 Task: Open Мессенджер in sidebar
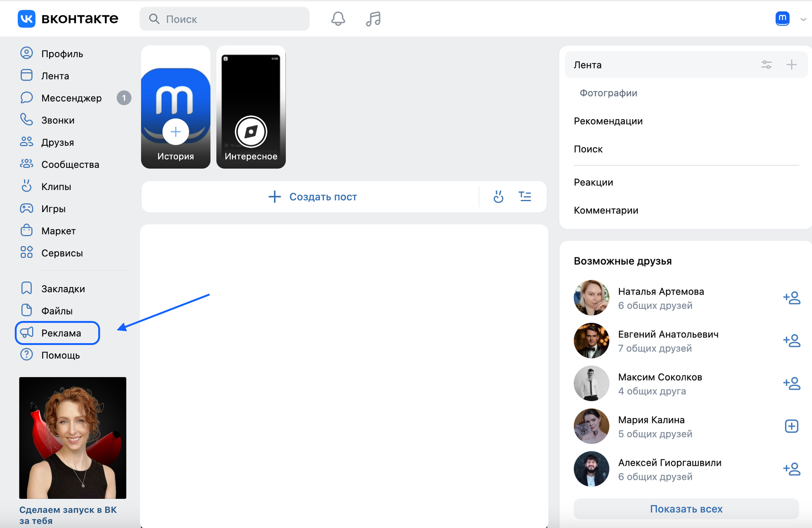71,98
